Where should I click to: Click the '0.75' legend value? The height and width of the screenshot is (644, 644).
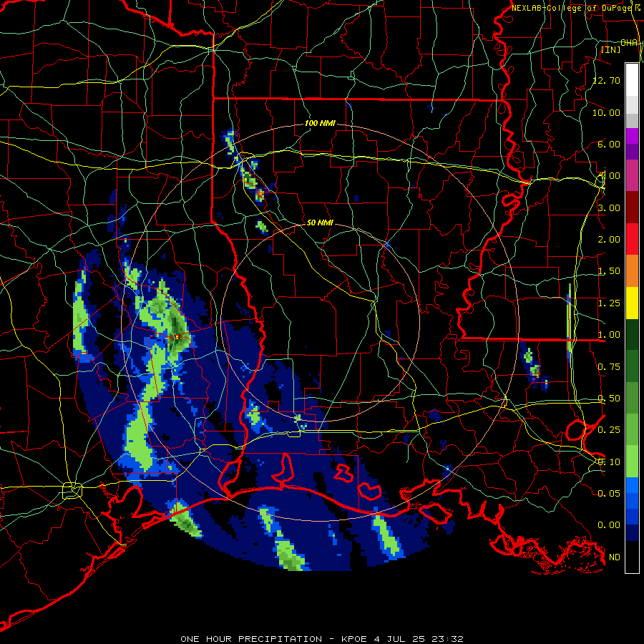[x=609, y=367]
